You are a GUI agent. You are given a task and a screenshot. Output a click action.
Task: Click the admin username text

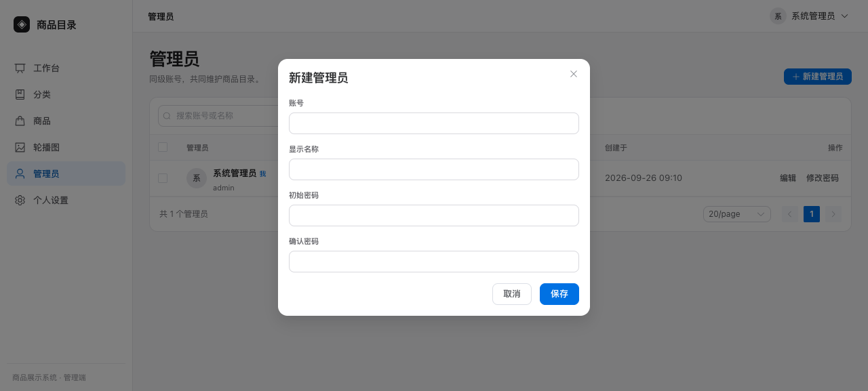(224, 188)
